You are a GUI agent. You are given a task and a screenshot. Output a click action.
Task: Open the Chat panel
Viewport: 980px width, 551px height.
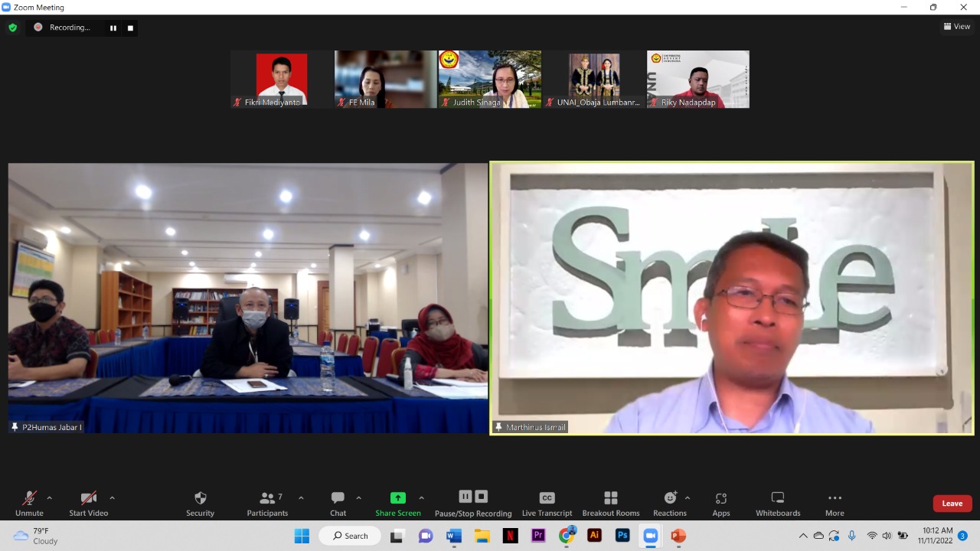tap(338, 502)
